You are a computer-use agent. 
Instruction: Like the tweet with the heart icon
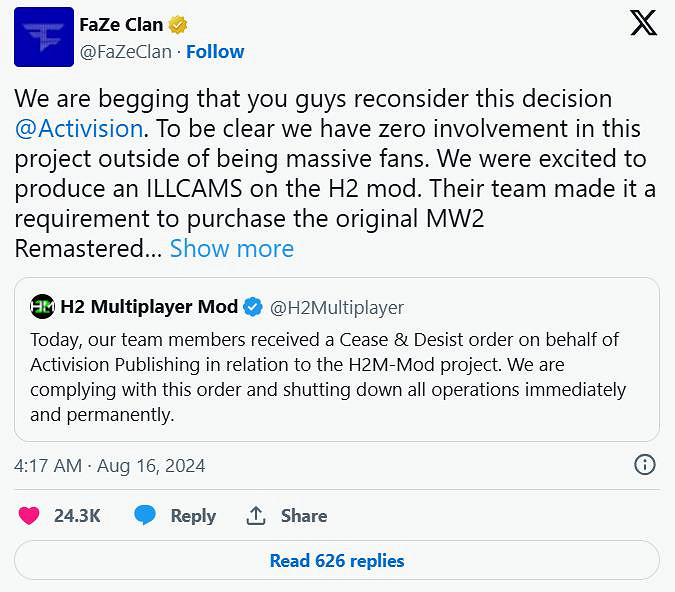tap(30, 515)
